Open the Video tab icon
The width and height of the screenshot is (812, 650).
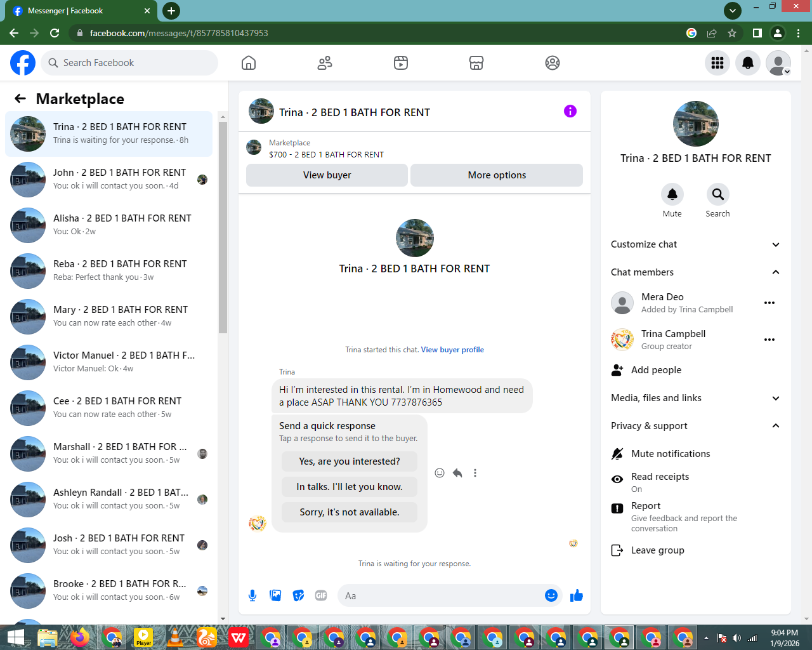point(401,63)
